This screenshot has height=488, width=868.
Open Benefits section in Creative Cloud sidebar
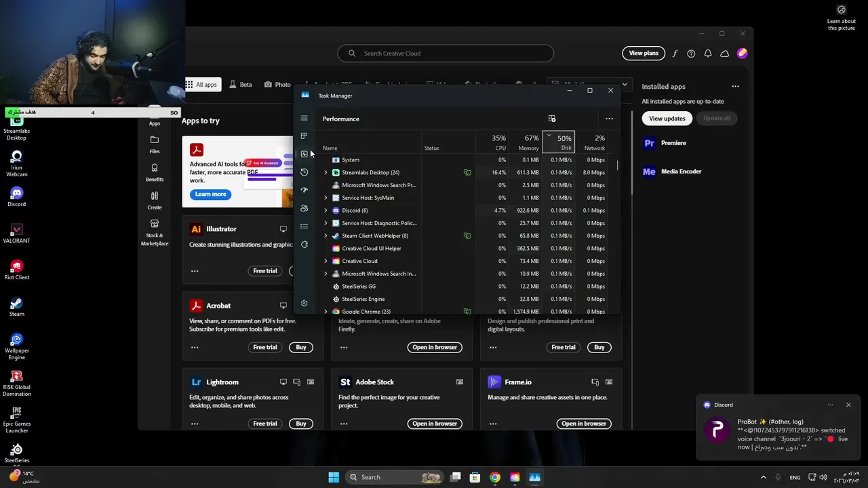coord(155,172)
